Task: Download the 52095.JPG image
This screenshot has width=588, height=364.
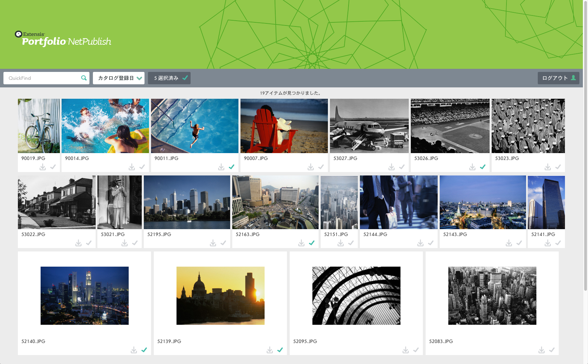Action: (x=406, y=350)
